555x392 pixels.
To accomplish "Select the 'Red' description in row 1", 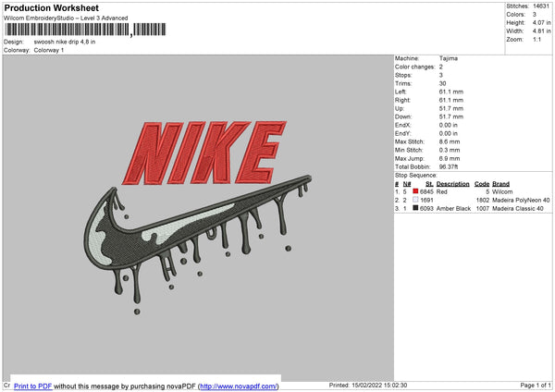I will [442, 191].
